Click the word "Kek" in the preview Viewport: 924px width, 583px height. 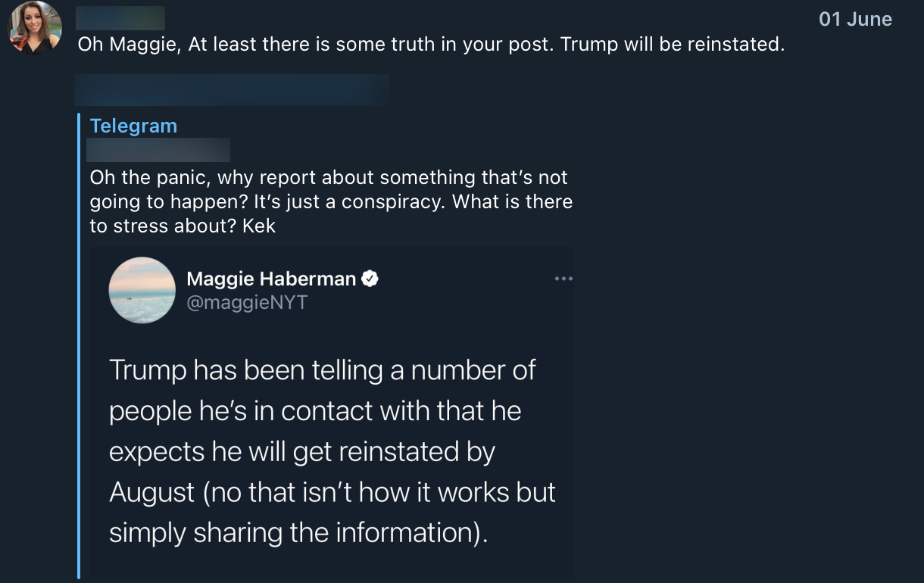coord(259,226)
